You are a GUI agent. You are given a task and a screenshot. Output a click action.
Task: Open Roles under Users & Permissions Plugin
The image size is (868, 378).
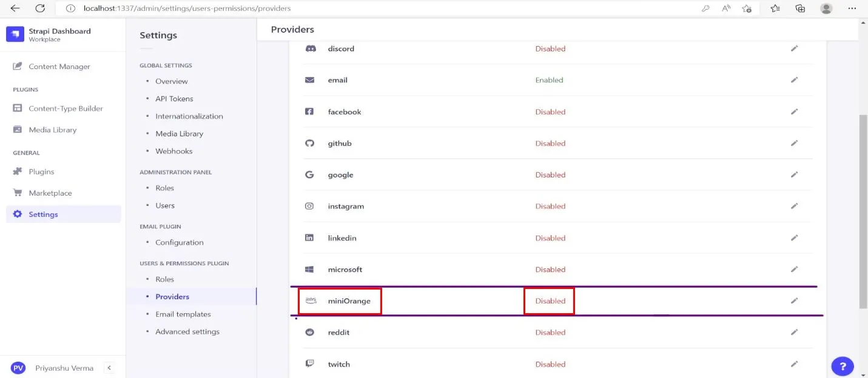tap(164, 279)
